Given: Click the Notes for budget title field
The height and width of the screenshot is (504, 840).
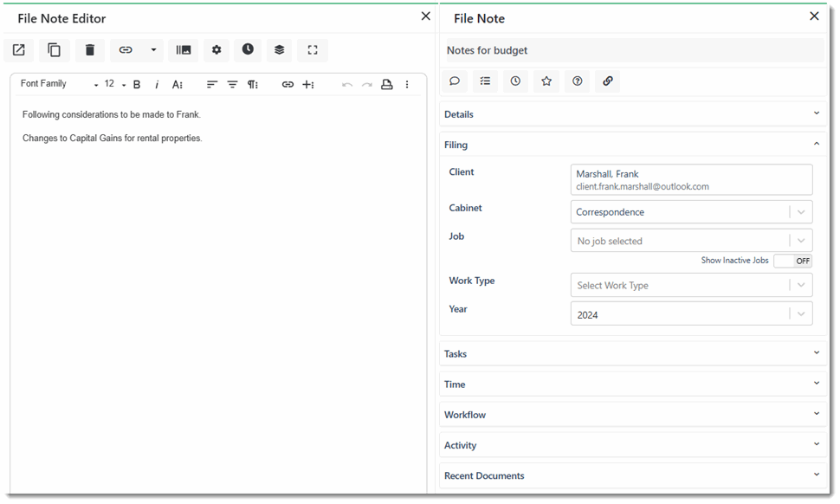Looking at the screenshot, I should click(x=632, y=50).
